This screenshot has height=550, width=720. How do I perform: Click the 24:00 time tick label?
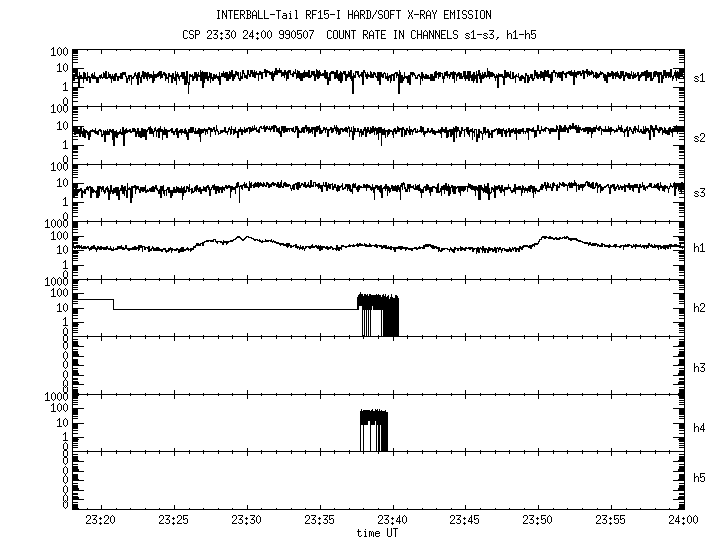(683, 521)
